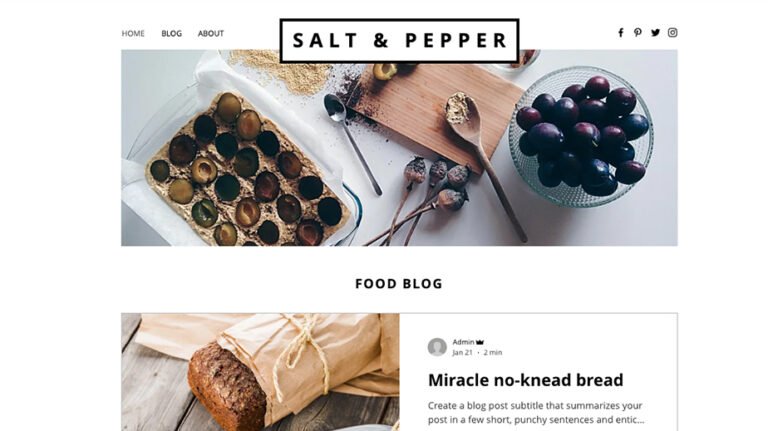Viewport: 768px width, 431px height.
Task: Click the 2 min read time label
Action: (493, 352)
